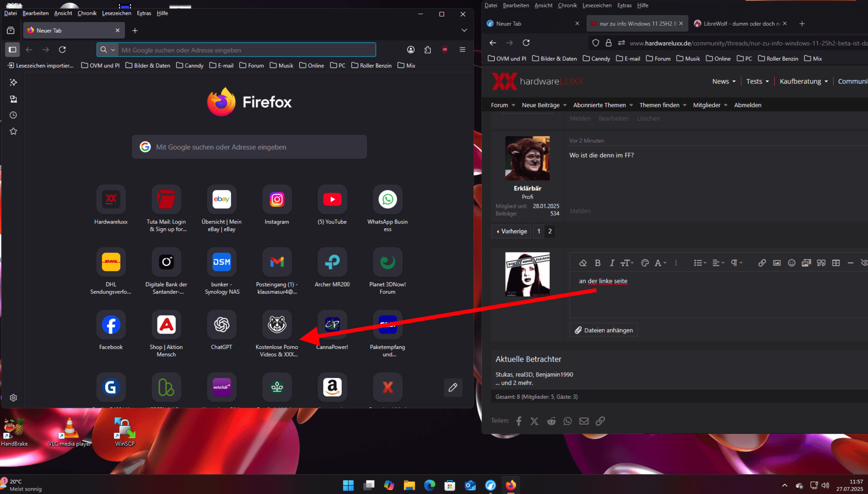Click the edit shortcuts pencil icon

tap(453, 387)
